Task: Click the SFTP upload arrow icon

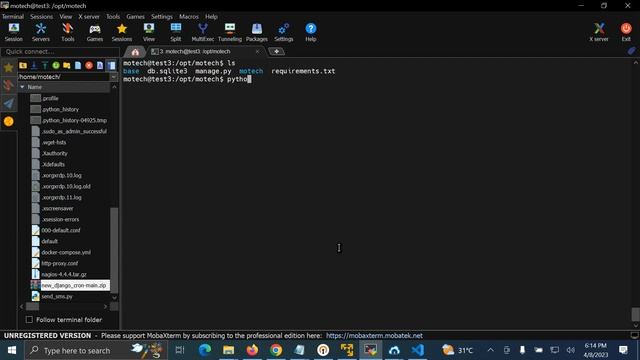Action: 45,65
